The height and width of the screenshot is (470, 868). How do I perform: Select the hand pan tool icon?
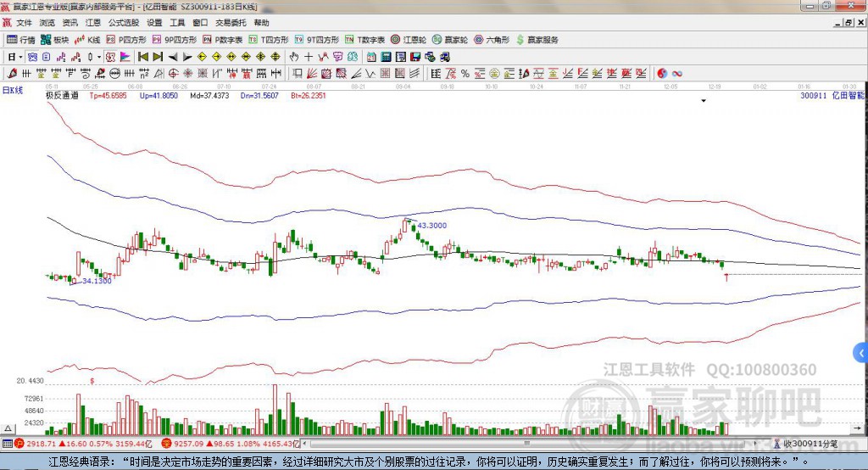[294, 56]
